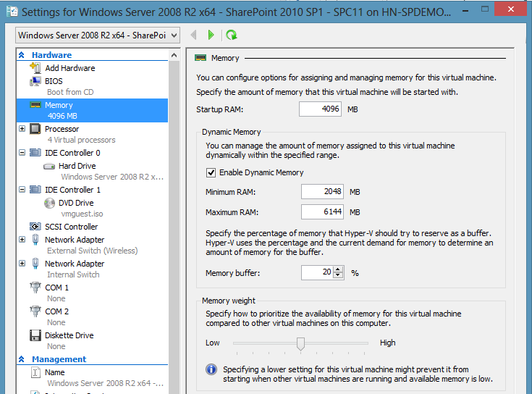Select Internal Switch Network Adapter icon

click(35, 264)
